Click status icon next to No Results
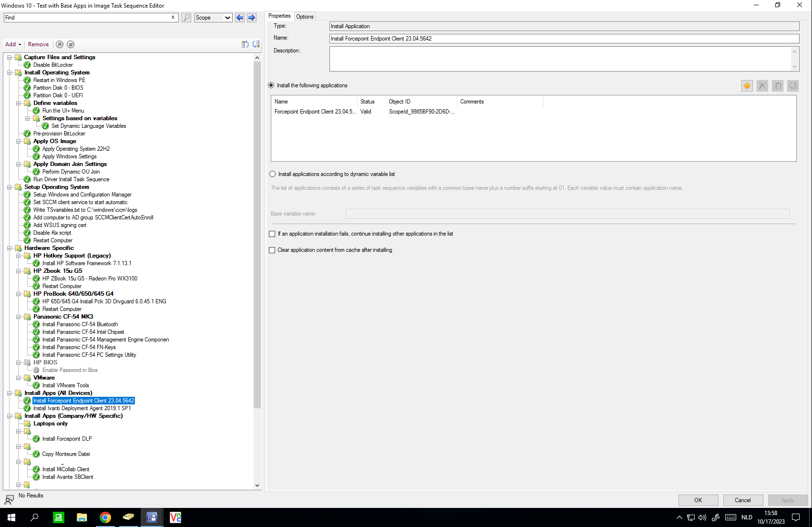The width and height of the screenshot is (812, 527). 9,499
